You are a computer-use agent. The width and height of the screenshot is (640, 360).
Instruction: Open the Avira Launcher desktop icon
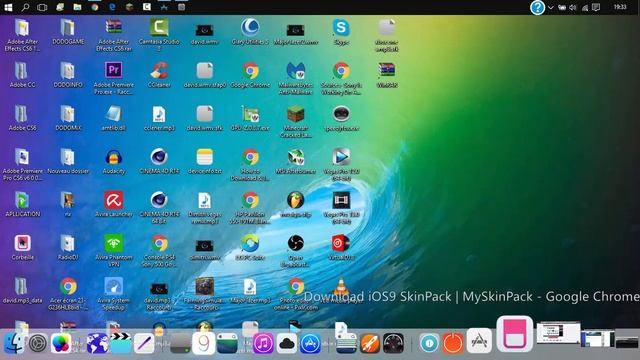(x=113, y=200)
